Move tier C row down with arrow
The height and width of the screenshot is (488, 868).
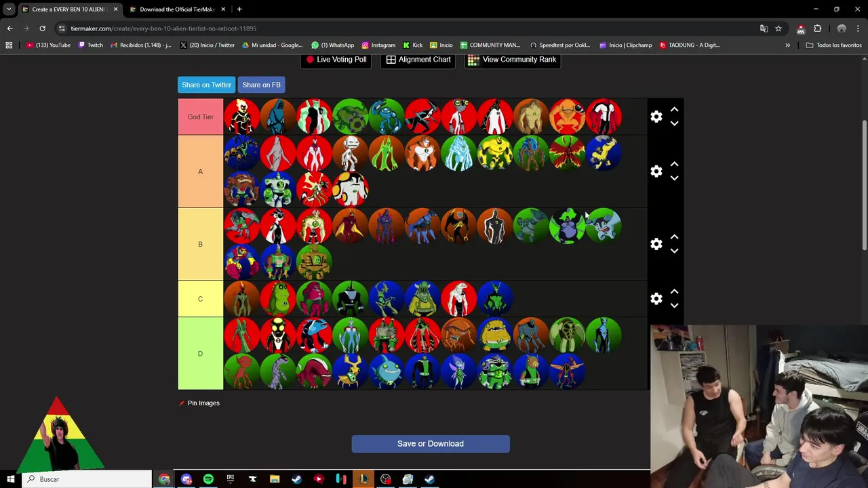pyautogui.click(x=674, y=306)
